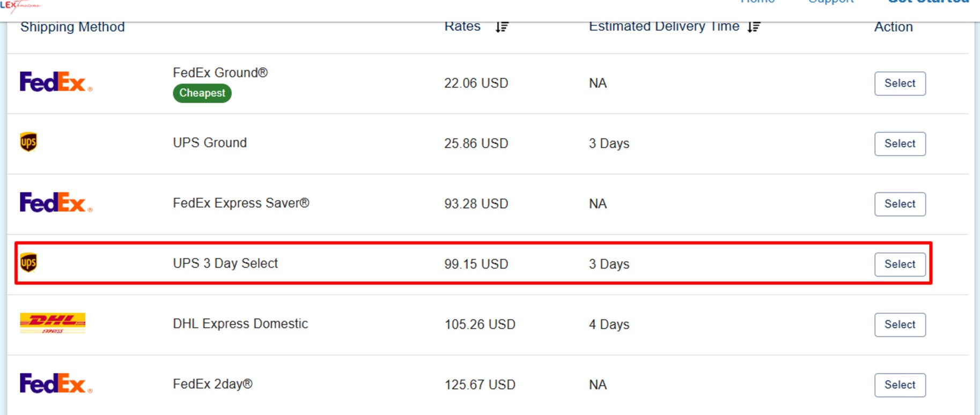The height and width of the screenshot is (415, 980).
Task: Click the FedEx logo next to FedEx 2day
Action: pos(54,383)
